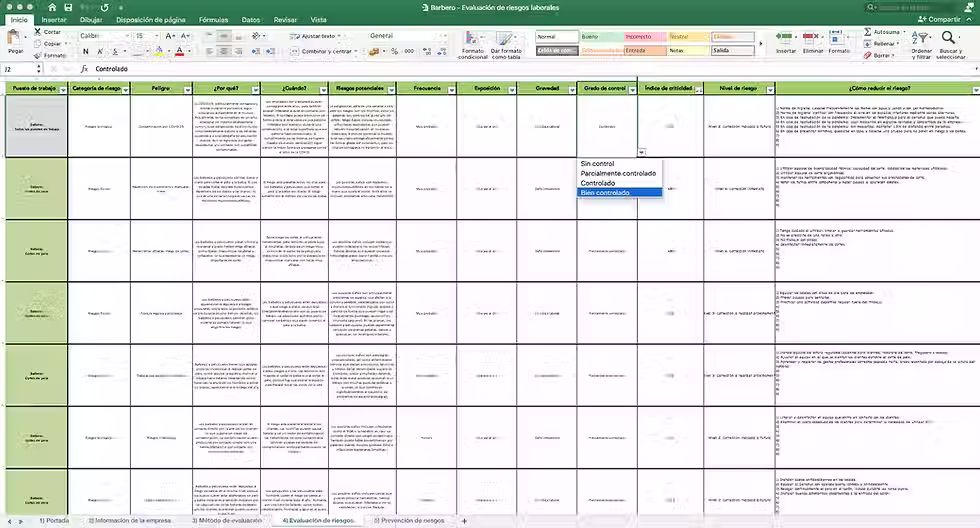
Task: Click Autosuma sigma icon
Action: click(x=868, y=32)
